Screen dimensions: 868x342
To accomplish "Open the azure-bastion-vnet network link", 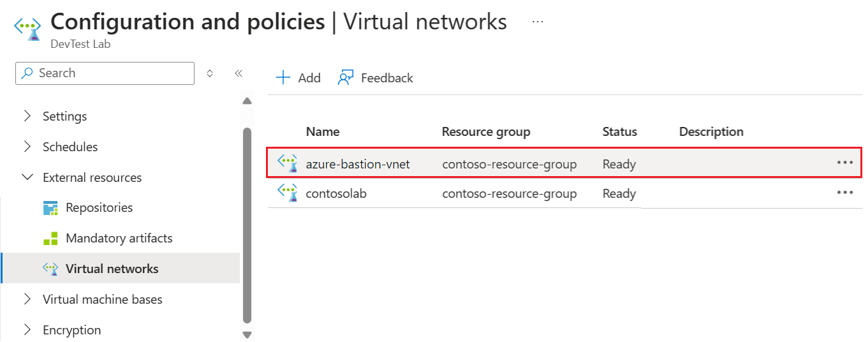I will point(358,164).
